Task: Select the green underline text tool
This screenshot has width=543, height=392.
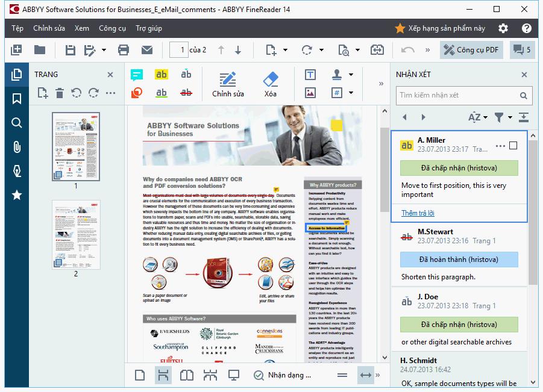Action: click(x=162, y=93)
